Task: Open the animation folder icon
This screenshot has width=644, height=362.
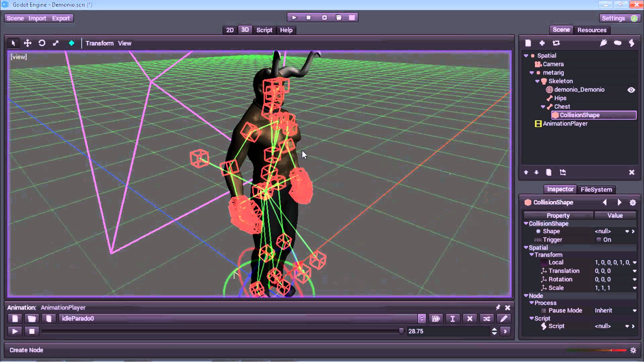Action: click(x=32, y=319)
